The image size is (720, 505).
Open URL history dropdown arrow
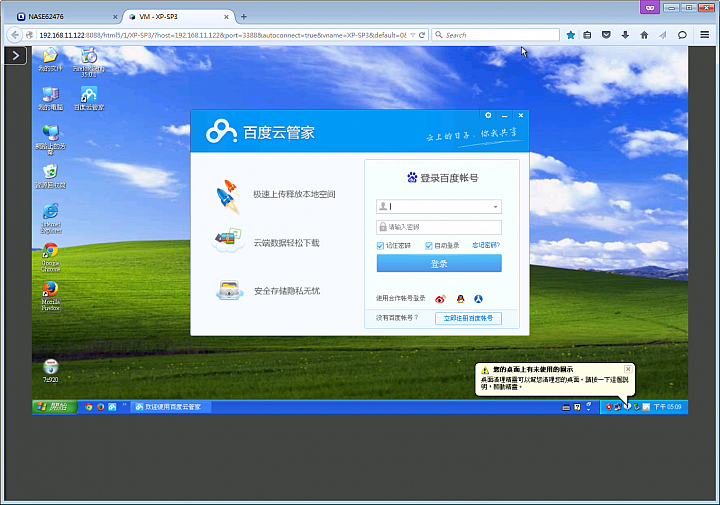(413, 35)
